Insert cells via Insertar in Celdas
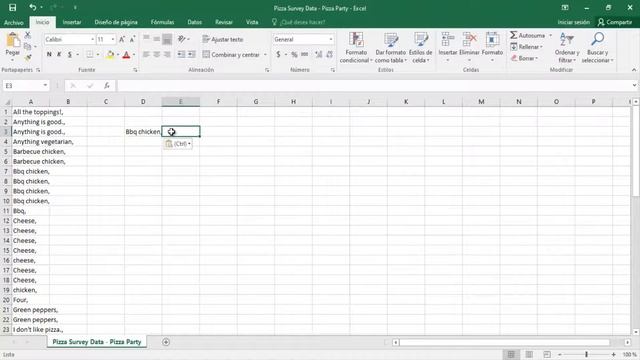 [448, 47]
